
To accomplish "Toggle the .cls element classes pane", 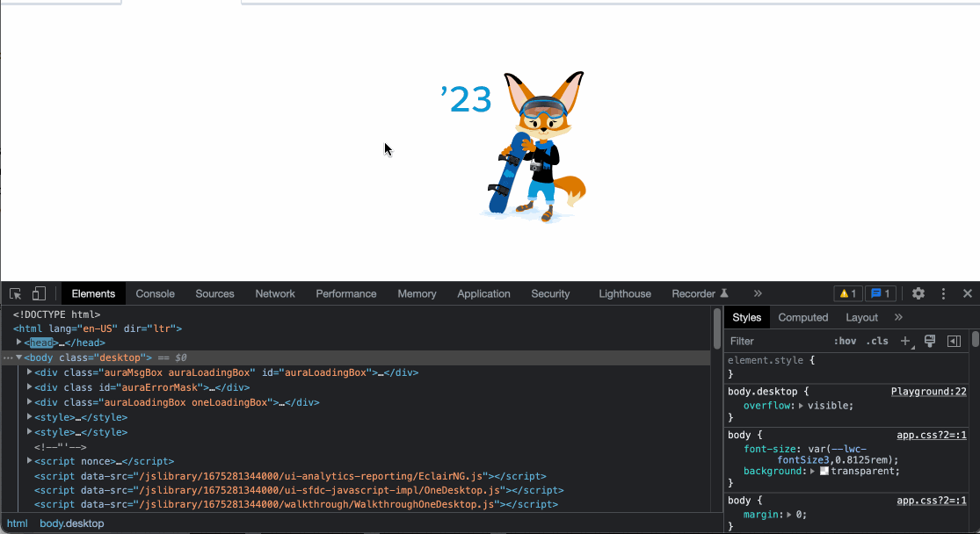I will click(876, 341).
